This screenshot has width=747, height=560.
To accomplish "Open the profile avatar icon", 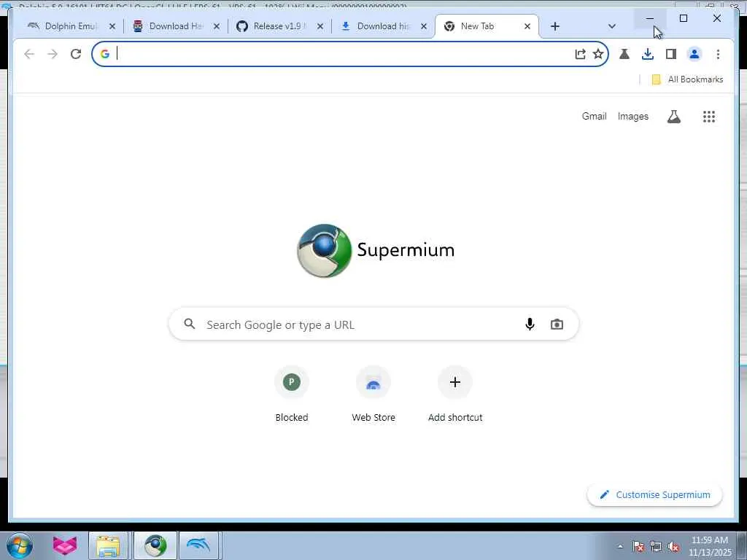I will pyautogui.click(x=694, y=54).
